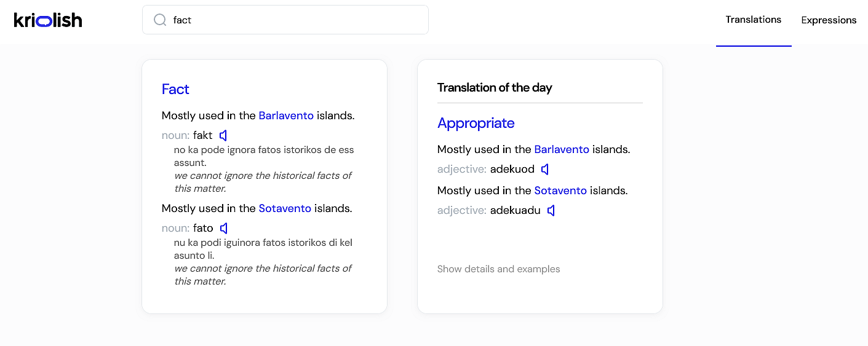868x346 pixels.
Task: Play audio pronunciation of "fato"
Action: (224, 229)
